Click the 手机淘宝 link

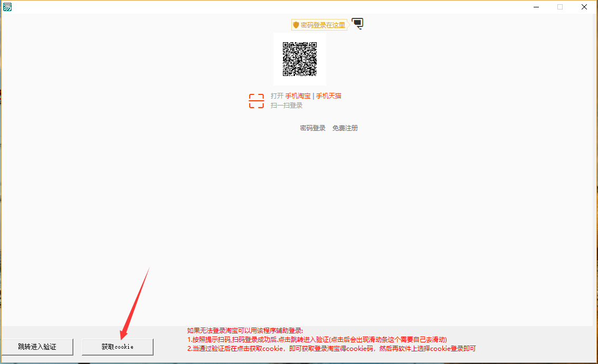point(298,96)
